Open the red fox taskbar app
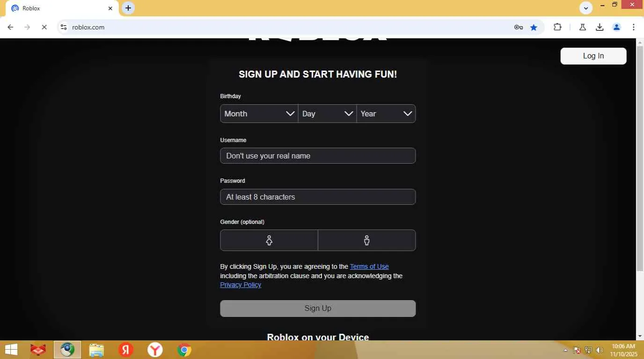 (x=38, y=350)
